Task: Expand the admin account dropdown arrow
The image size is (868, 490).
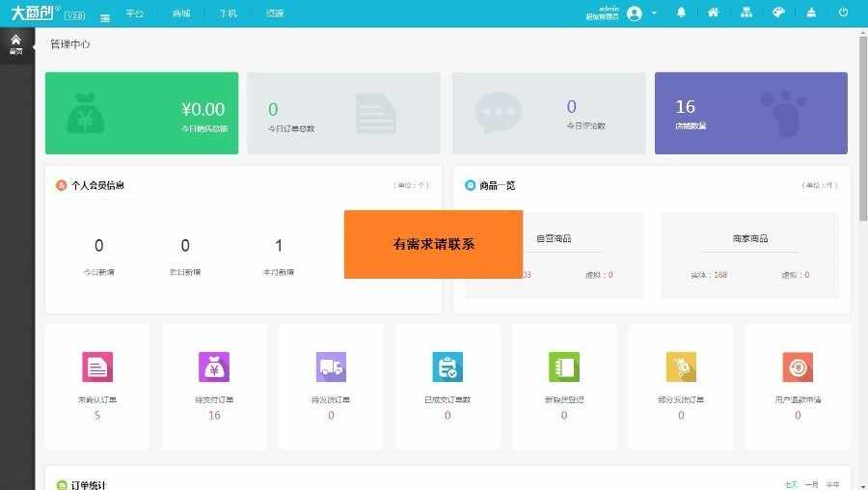Action: (654, 13)
